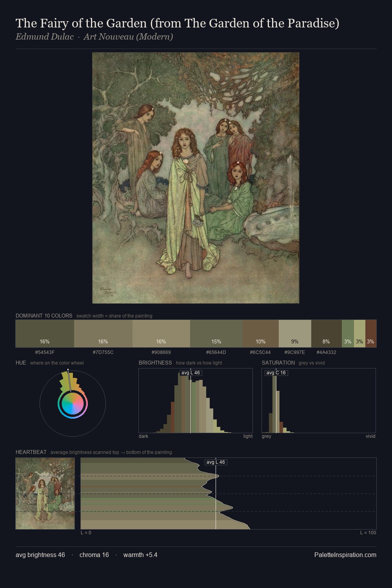
Task: Click the 'dark' brightness axis label
Action: click(x=143, y=436)
